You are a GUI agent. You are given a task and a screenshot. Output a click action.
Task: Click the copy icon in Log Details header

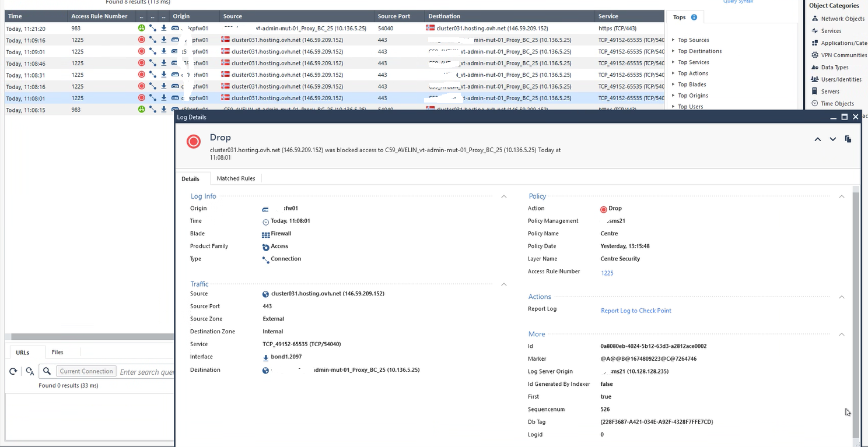coord(848,139)
